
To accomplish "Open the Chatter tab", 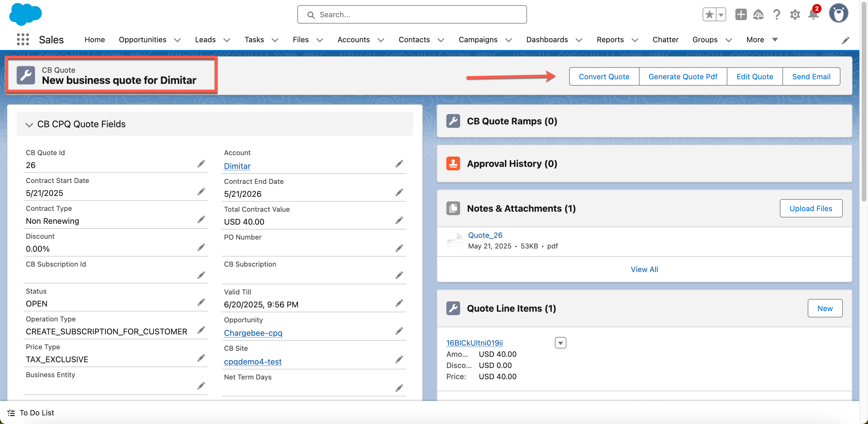I will pos(665,39).
